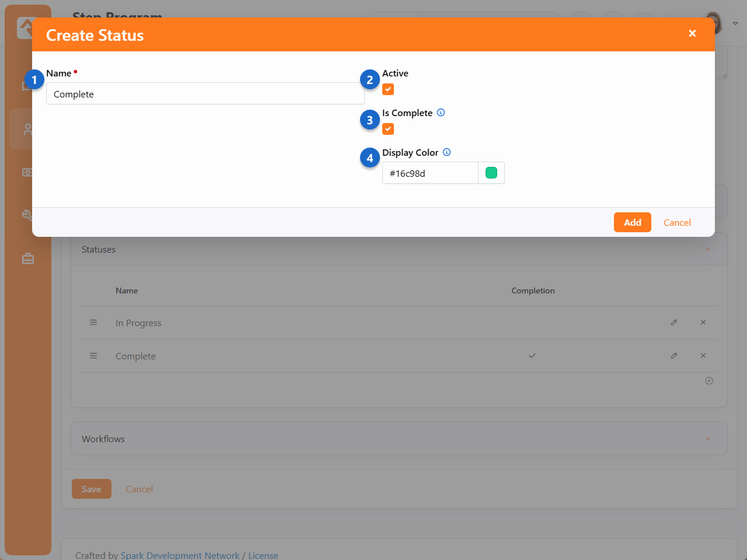
Task: Delete the In Progress status row
Action: (x=703, y=323)
